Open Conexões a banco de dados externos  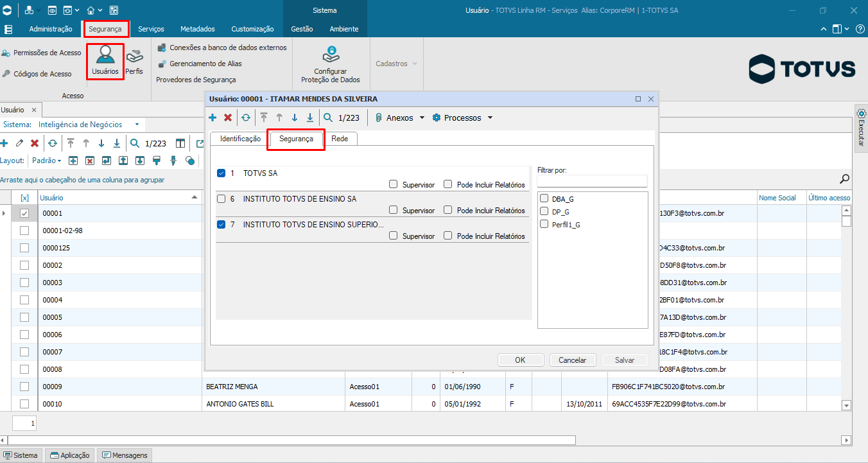[x=222, y=48]
